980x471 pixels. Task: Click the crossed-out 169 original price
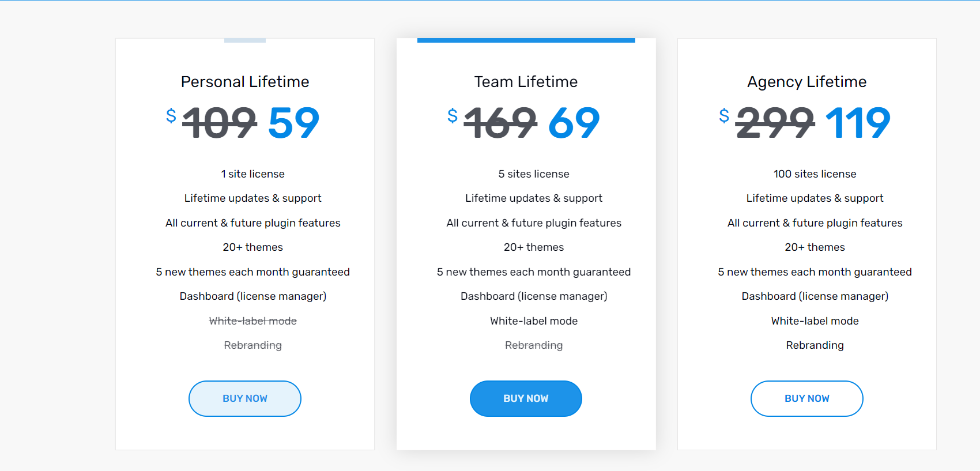[x=500, y=123]
